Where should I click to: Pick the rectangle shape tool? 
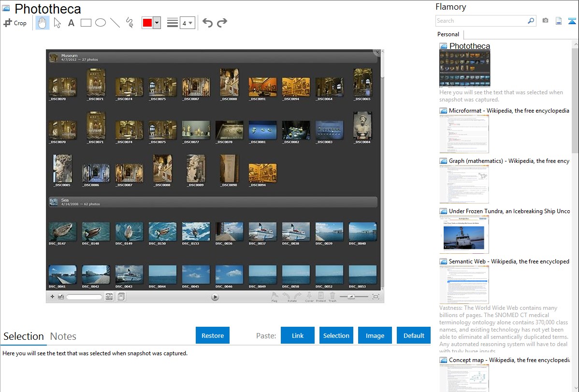86,23
